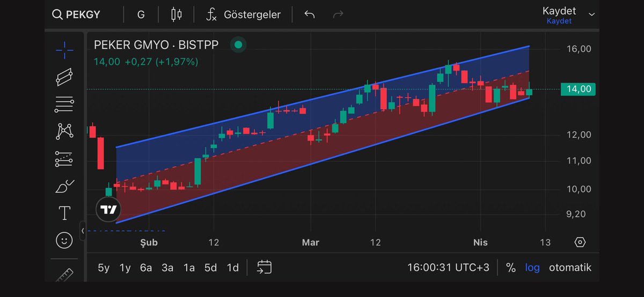Open the projection forecasting tool
This screenshot has width=644, height=297.
tap(64, 159)
